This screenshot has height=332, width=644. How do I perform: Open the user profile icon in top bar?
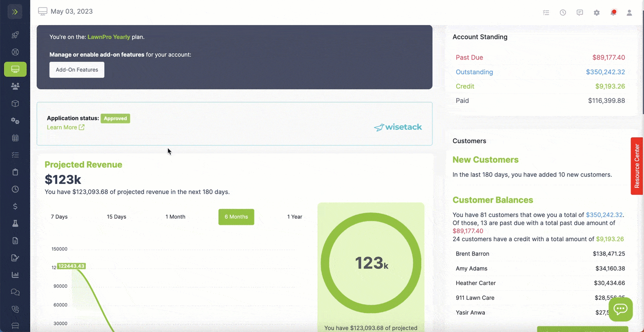[x=629, y=13]
